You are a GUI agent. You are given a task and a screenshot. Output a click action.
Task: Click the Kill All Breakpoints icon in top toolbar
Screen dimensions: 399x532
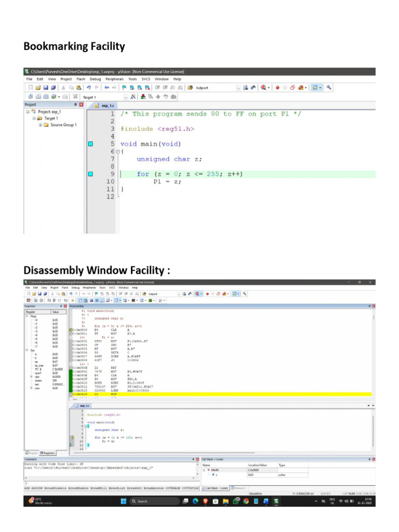(300, 87)
